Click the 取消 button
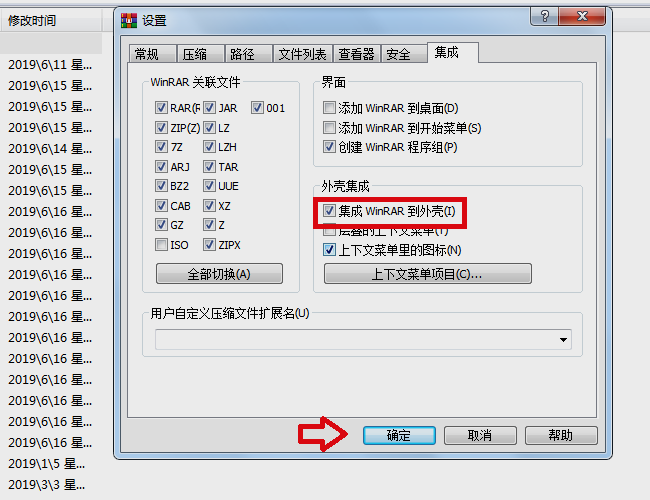The height and width of the screenshot is (500, 650). 480,435
